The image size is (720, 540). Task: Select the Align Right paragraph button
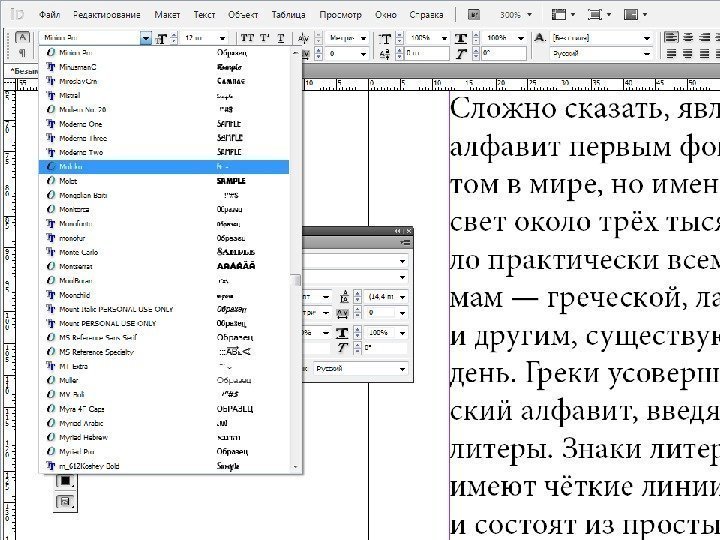point(704,37)
